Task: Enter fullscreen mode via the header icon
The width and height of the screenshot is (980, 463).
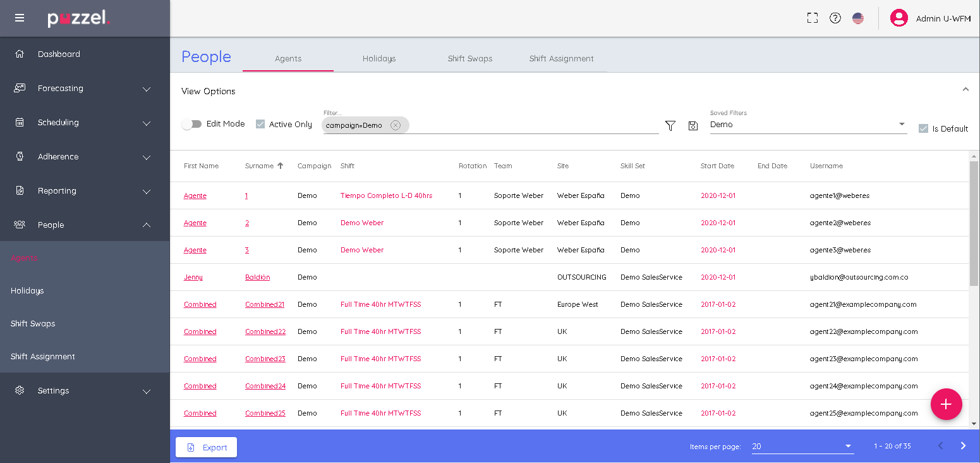Action: (x=813, y=18)
